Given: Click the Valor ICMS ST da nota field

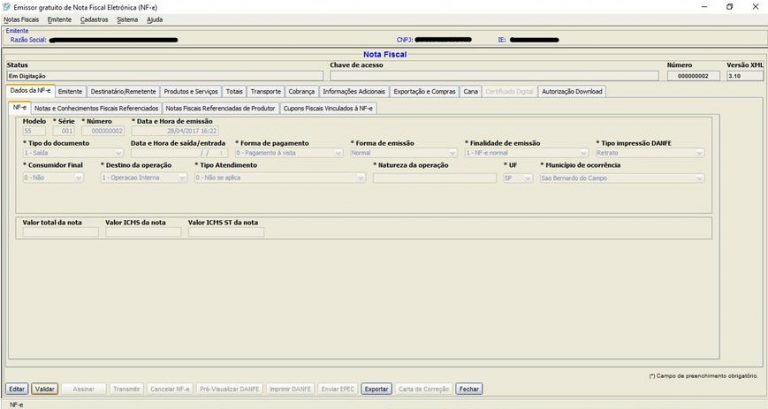Looking at the screenshot, I should (226, 233).
